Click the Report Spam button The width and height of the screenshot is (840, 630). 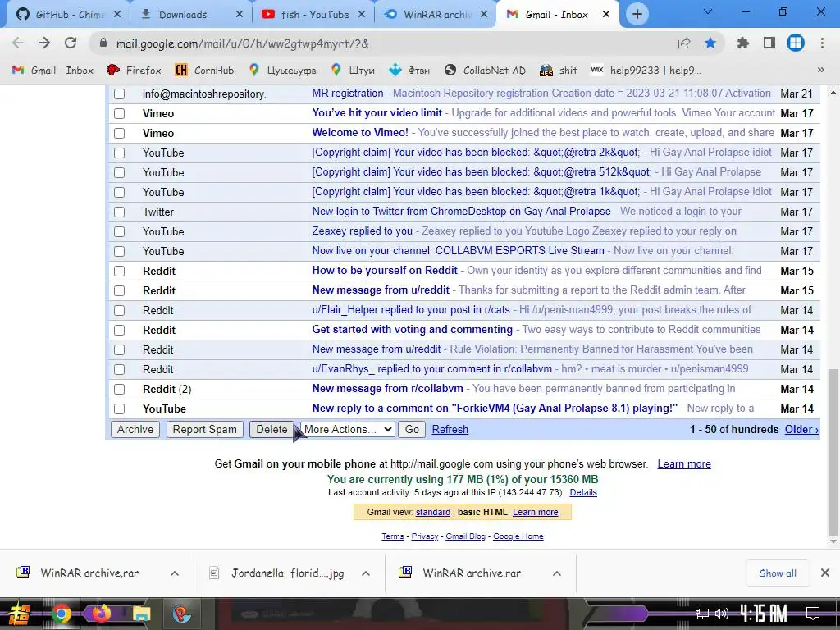coord(204,429)
